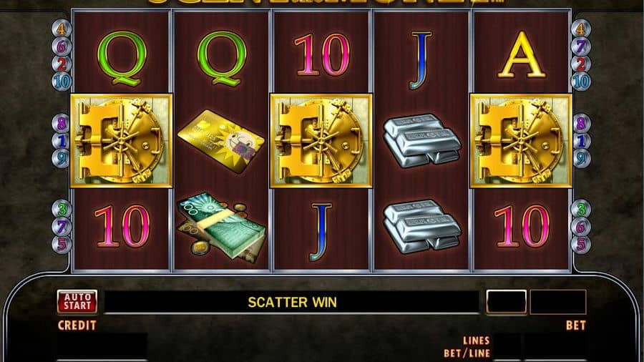This screenshot has width=644, height=362.
Task: Click the highlighted black box beside message bar
Action: pos(507,302)
